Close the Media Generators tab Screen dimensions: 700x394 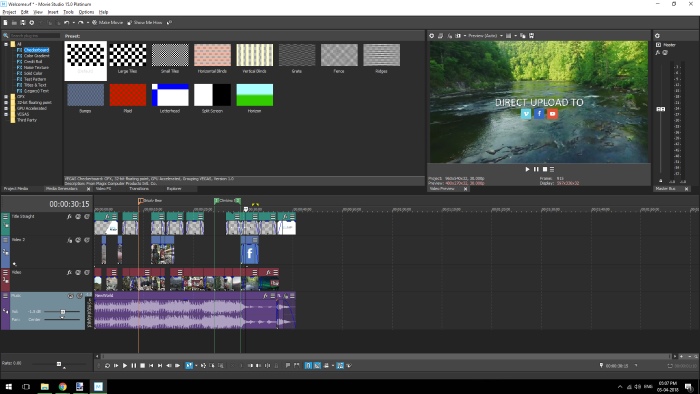88,189
